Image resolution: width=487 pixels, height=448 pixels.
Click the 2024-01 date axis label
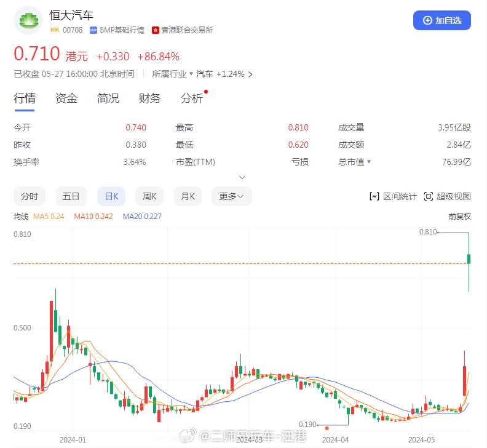pos(73,440)
